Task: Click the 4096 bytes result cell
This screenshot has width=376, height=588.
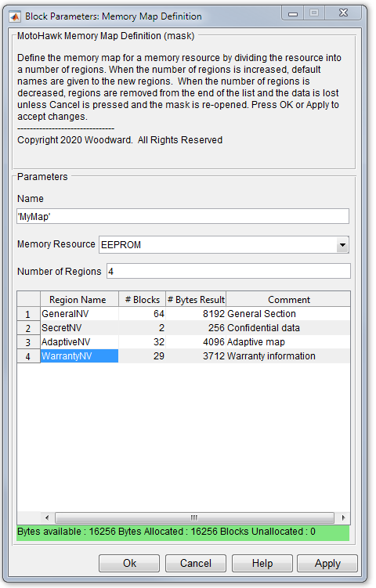Action: pos(196,342)
